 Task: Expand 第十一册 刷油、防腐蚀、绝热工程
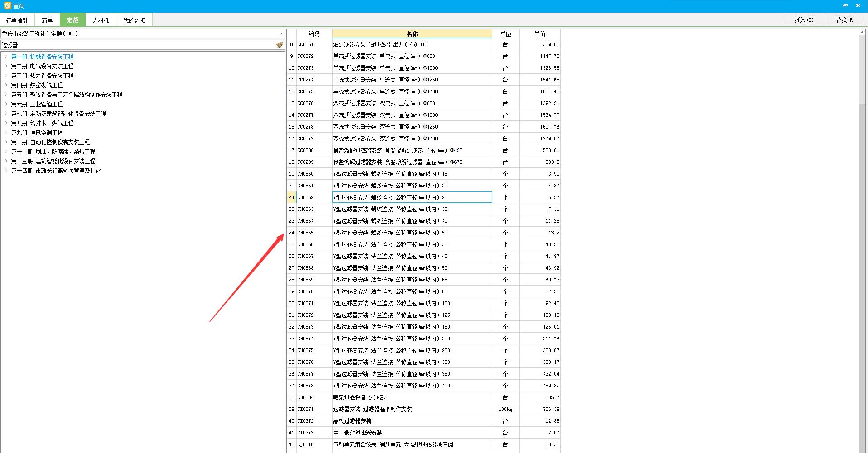[6, 152]
